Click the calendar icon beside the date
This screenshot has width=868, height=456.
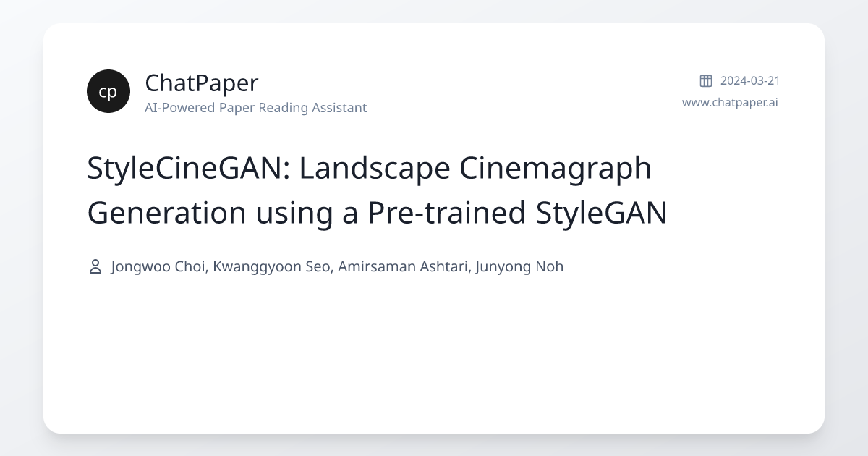pyautogui.click(x=706, y=80)
